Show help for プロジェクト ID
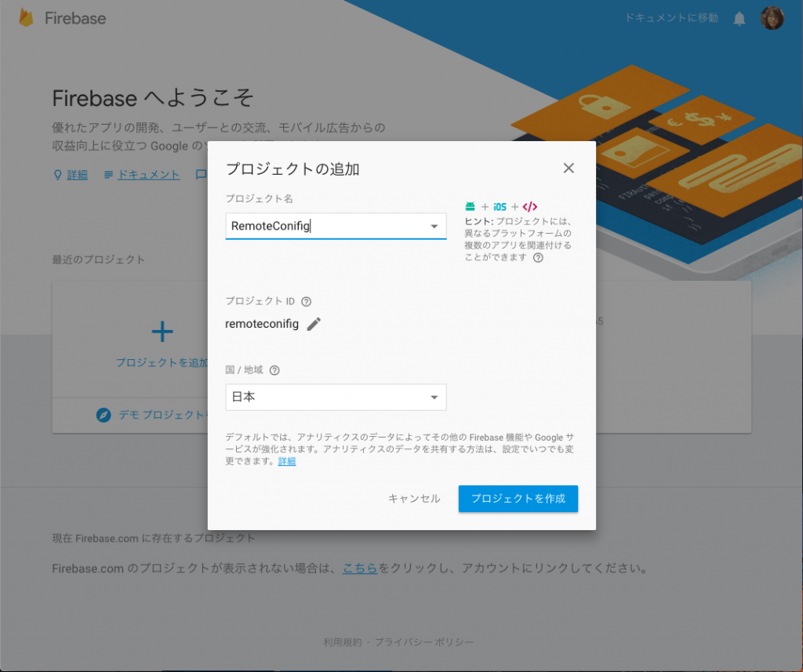The height and width of the screenshot is (672, 803). (x=307, y=301)
